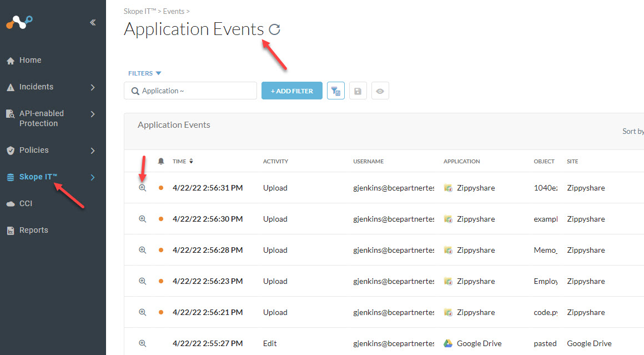View details of the 2:56:23 PM event
The width and height of the screenshot is (644, 355).
tap(143, 281)
